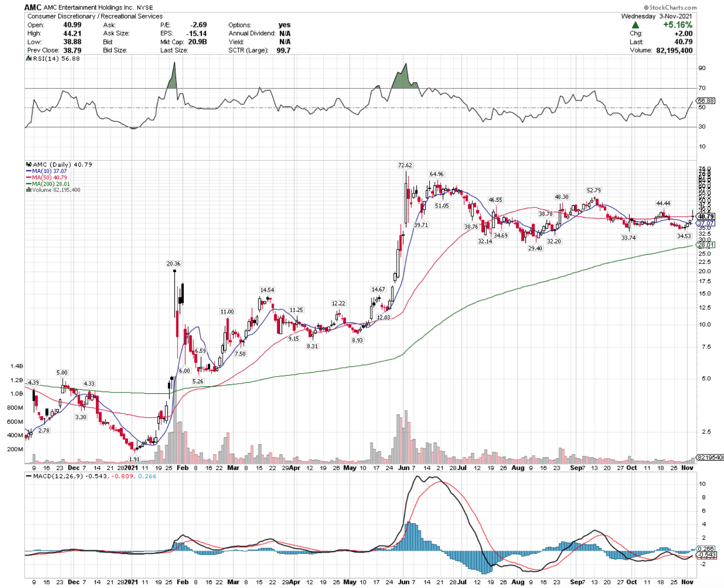Click the EPS -15.14 value
Screen dimensions: 724x588
(196, 33)
